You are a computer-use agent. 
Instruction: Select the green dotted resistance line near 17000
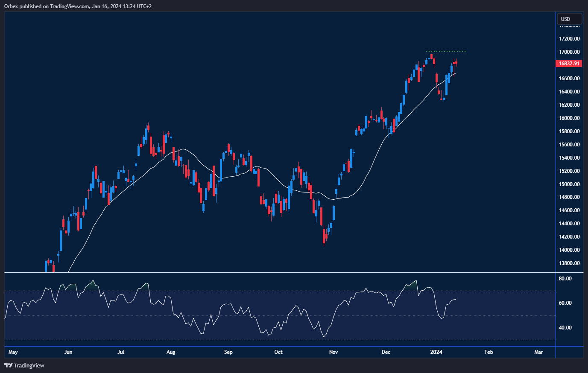coord(446,52)
